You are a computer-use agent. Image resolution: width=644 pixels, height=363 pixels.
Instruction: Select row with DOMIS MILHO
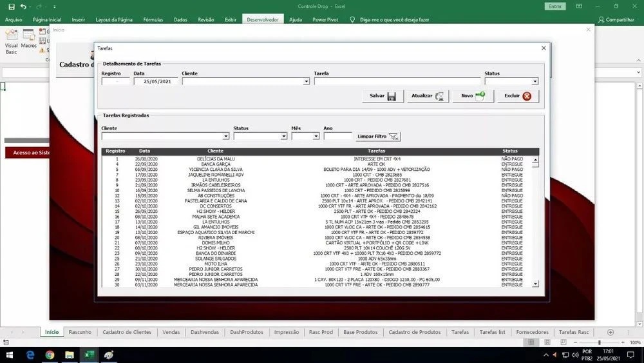tap(317, 243)
